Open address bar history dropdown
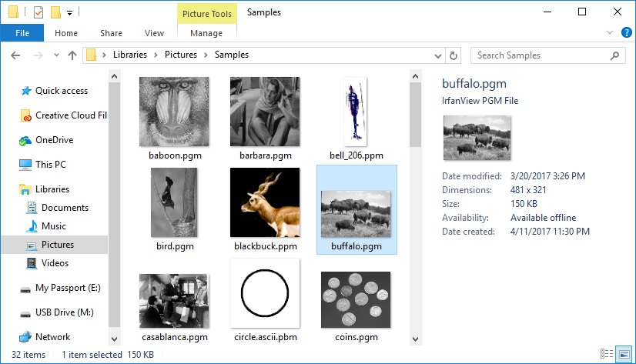This screenshot has height=364, width=636. click(x=437, y=55)
